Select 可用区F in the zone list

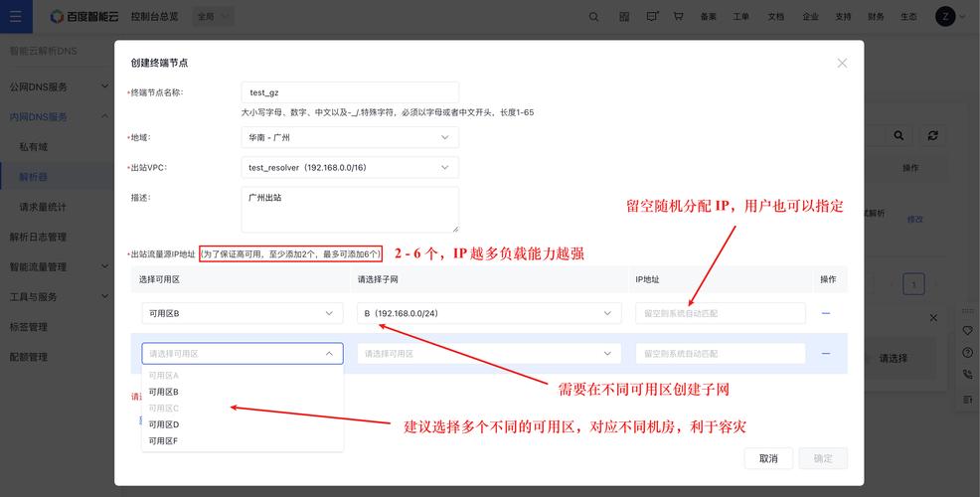tap(164, 440)
